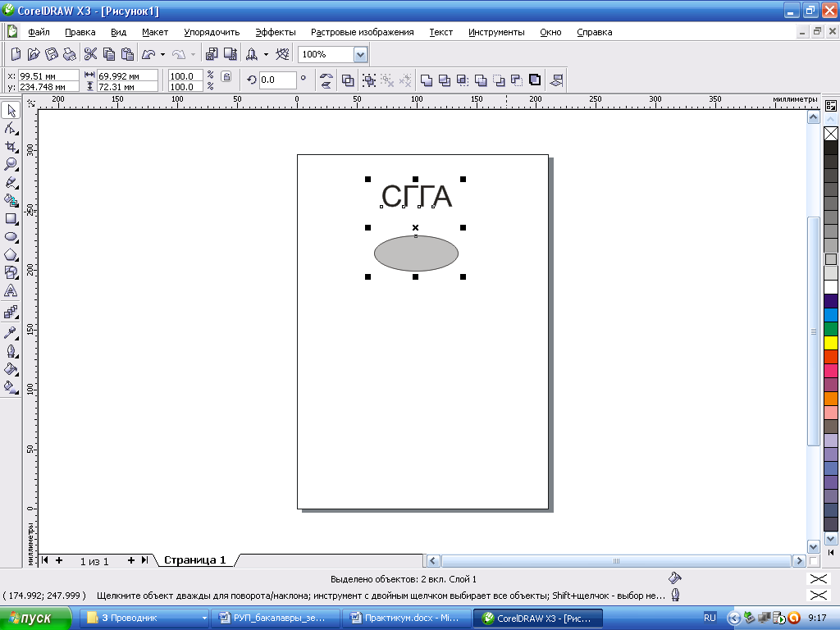Toggle the non-proportional scaling lock

click(x=226, y=76)
